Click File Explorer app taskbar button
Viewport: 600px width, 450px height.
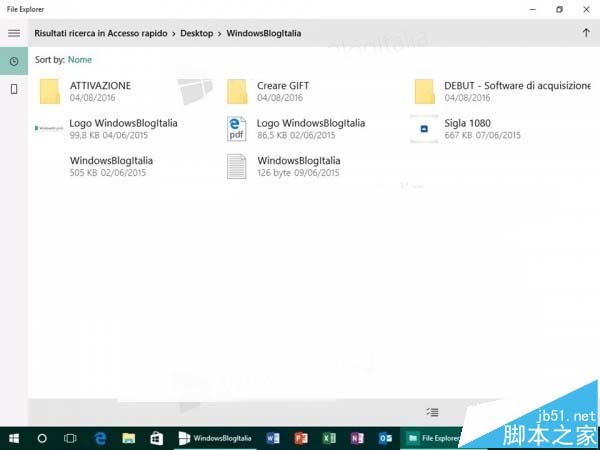point(432,438)
